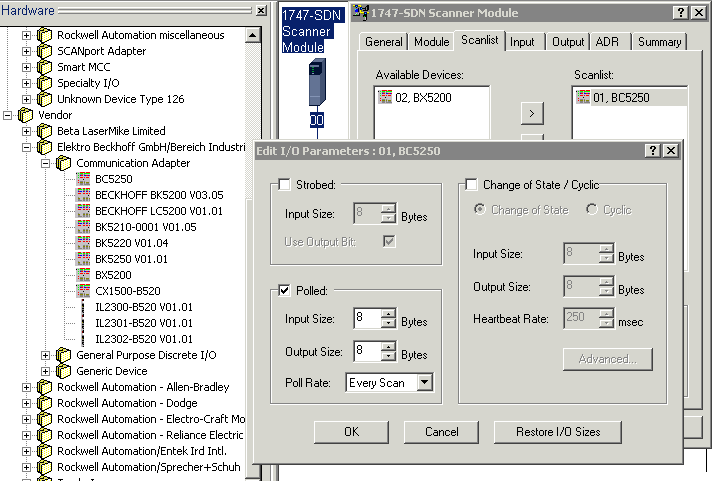Click the BECKHOFF BK5200 V03.05 device icon
712x481 pixels.
83,195
